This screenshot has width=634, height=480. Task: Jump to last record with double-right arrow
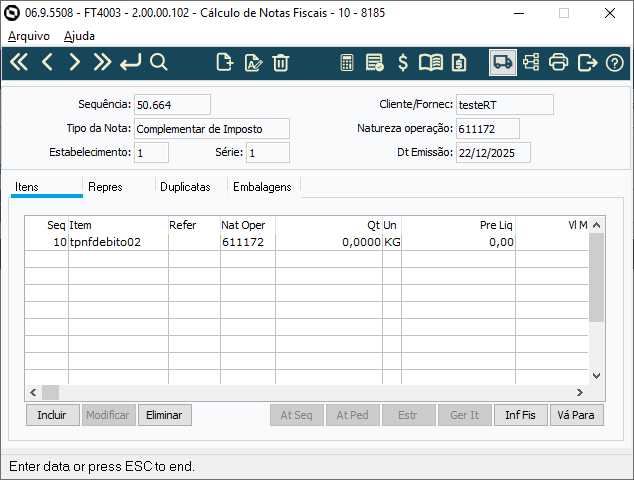102,63
